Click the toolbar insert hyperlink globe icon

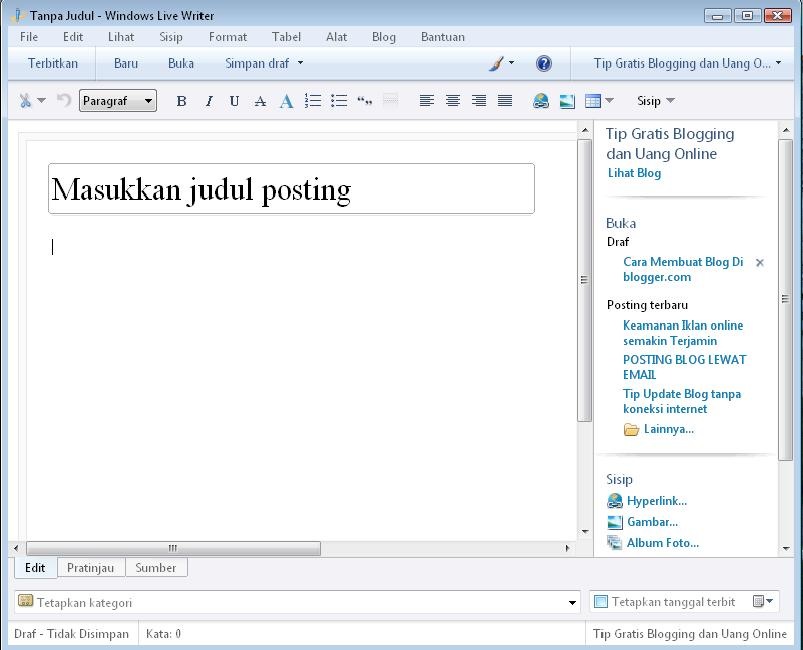(541, 101)
